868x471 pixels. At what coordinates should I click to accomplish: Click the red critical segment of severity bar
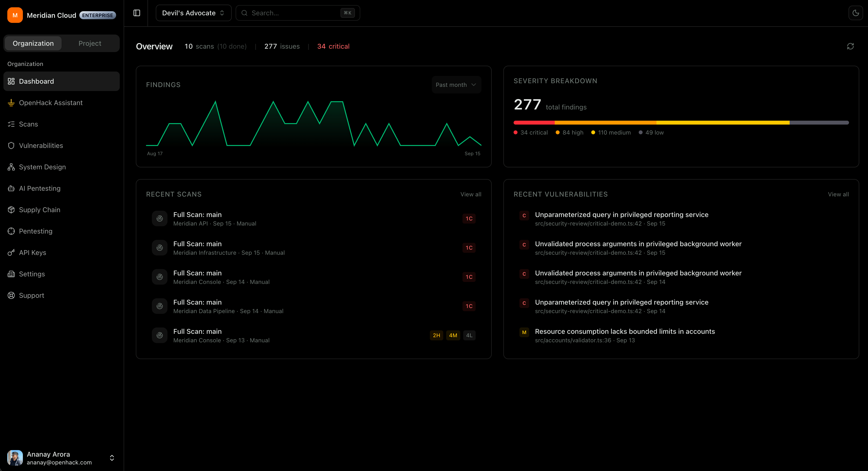click(534, 123)
